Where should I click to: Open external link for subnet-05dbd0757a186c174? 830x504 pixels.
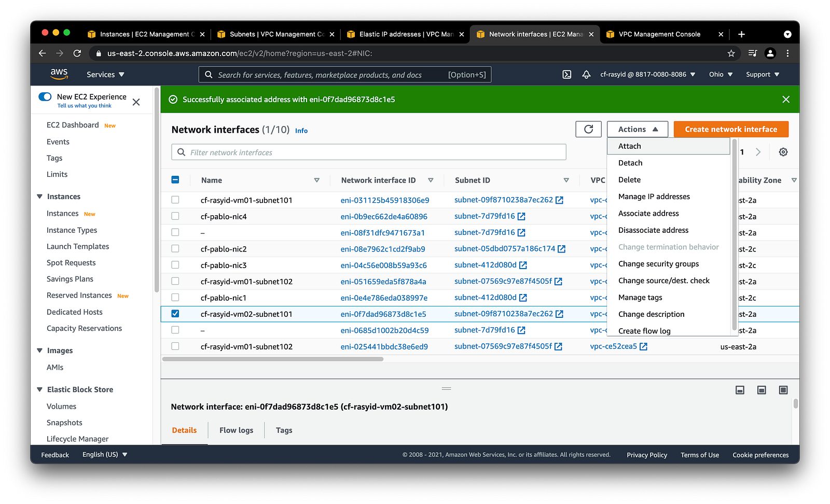click(x=561, y=249)
